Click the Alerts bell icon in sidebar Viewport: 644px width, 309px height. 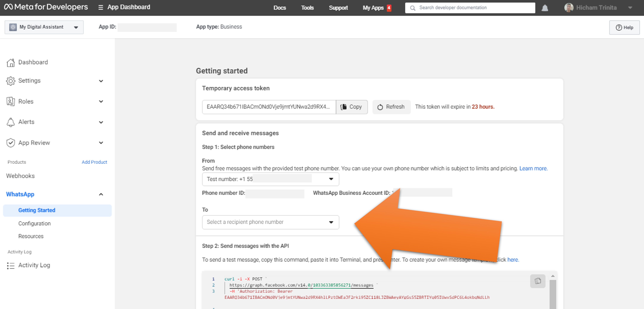[11, 122]
